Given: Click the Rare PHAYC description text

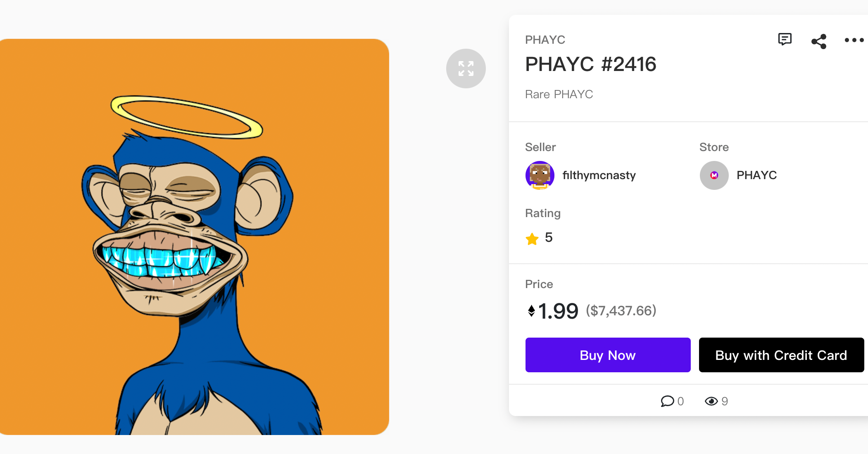Looking at the screenshot, I should [x=559, y=95].
